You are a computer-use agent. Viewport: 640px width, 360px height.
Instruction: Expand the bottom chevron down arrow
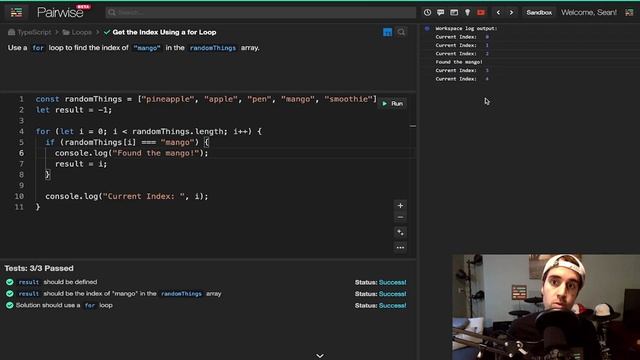(x=320, y=356)
